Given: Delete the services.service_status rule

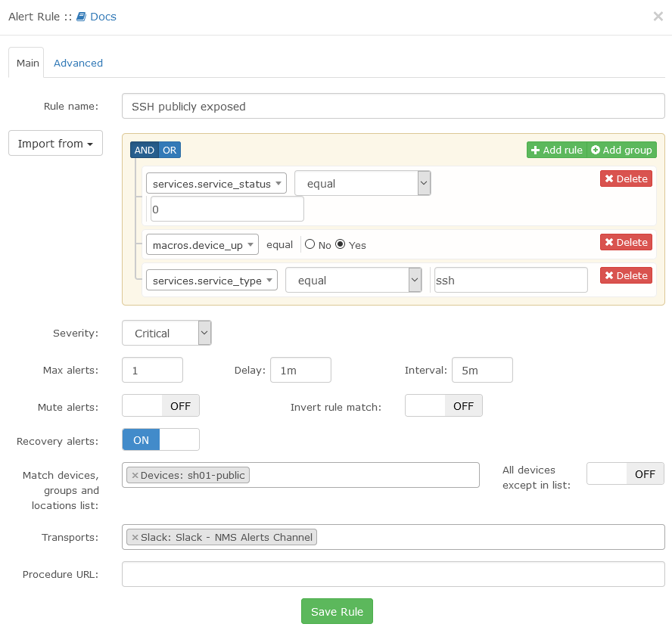Looking at the screenshot, I should coord(625,178).
